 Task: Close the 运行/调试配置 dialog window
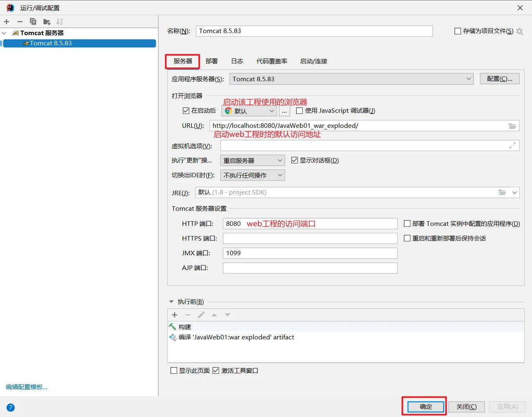[x=520, y=8]
